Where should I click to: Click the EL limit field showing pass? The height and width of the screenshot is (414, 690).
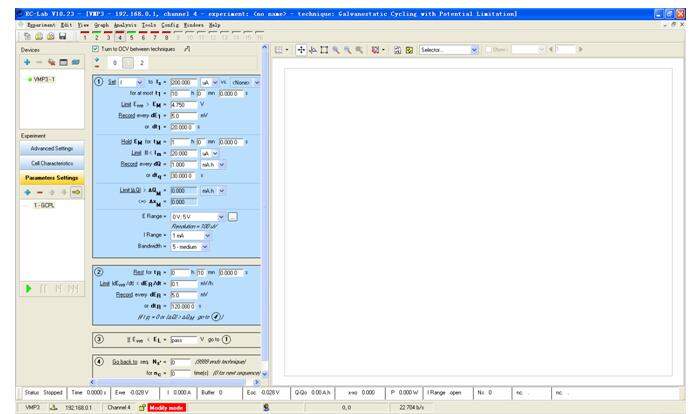tap(184, 340)
